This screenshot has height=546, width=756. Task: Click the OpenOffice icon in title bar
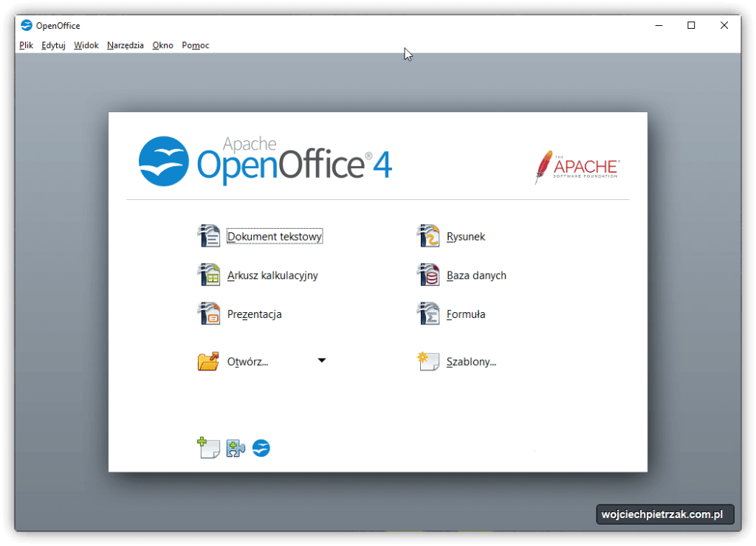pyautogui.click(x=27, y=25)
